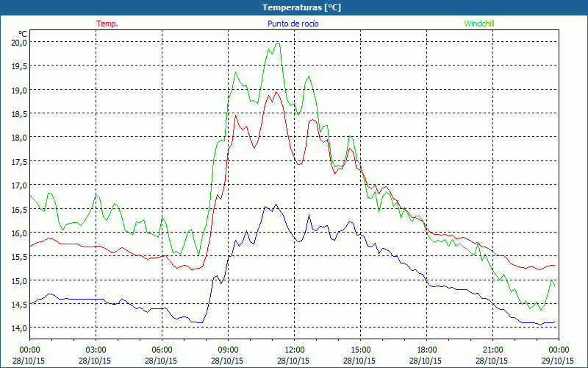The height and width of the screenshot is (368, 588).
Task: Select the green Windchill legend label
Action: pos(479,24)
